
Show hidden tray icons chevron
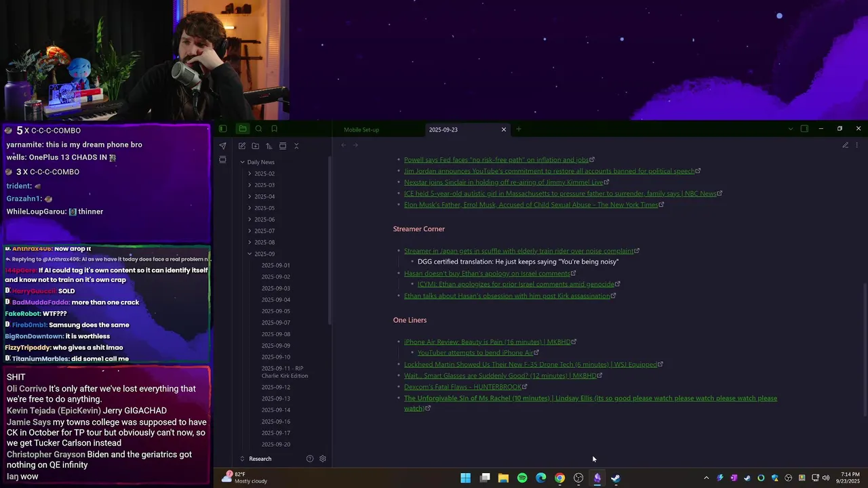[x=706, y=478]
